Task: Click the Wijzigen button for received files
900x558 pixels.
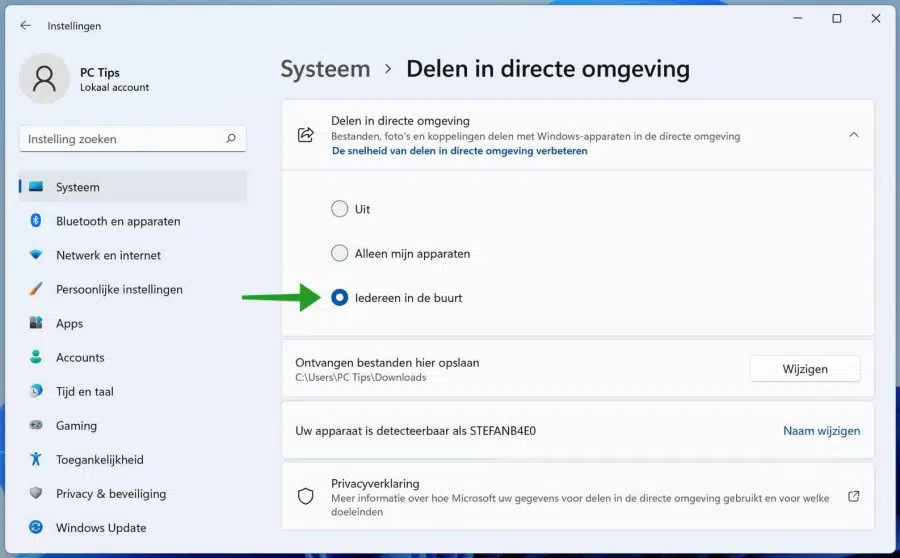Action: click(x=805, y=369)
